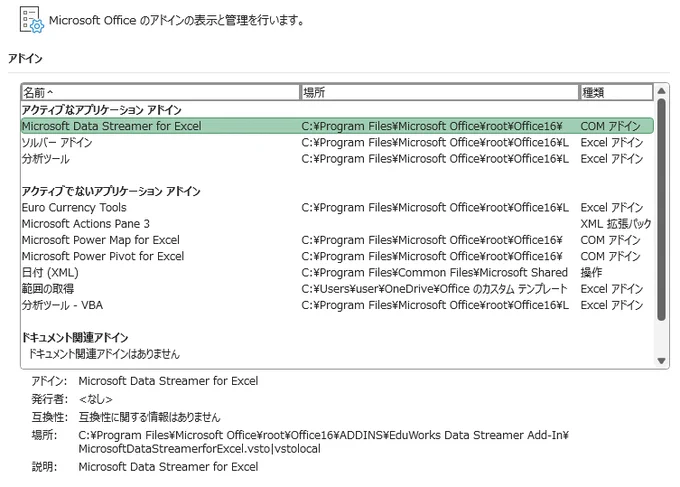Click the OneDrive custom template path cell

tap(435, 289)
